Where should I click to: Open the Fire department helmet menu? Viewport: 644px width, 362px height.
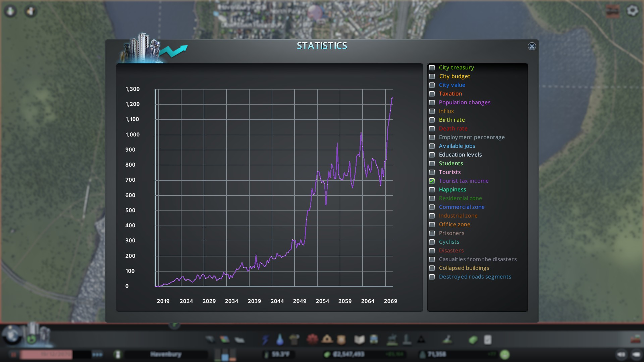tap(327, 340)
